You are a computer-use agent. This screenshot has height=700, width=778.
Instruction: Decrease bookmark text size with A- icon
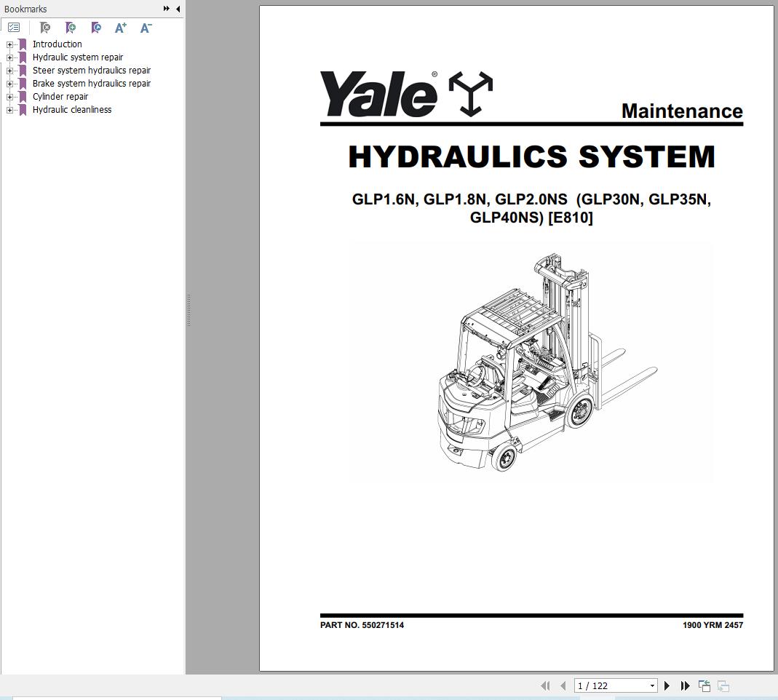pyautogui.click(x=146, y=28)
